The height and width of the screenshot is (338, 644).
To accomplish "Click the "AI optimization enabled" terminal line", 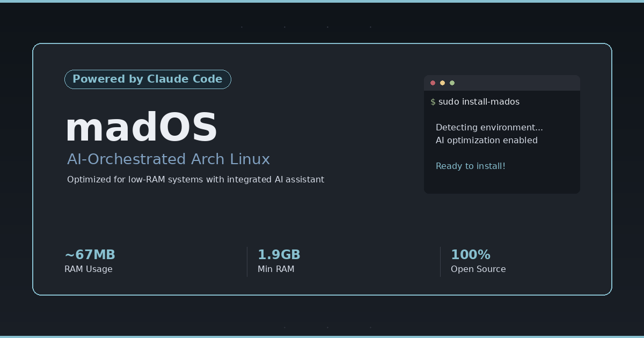I will (x=486, y=141).
